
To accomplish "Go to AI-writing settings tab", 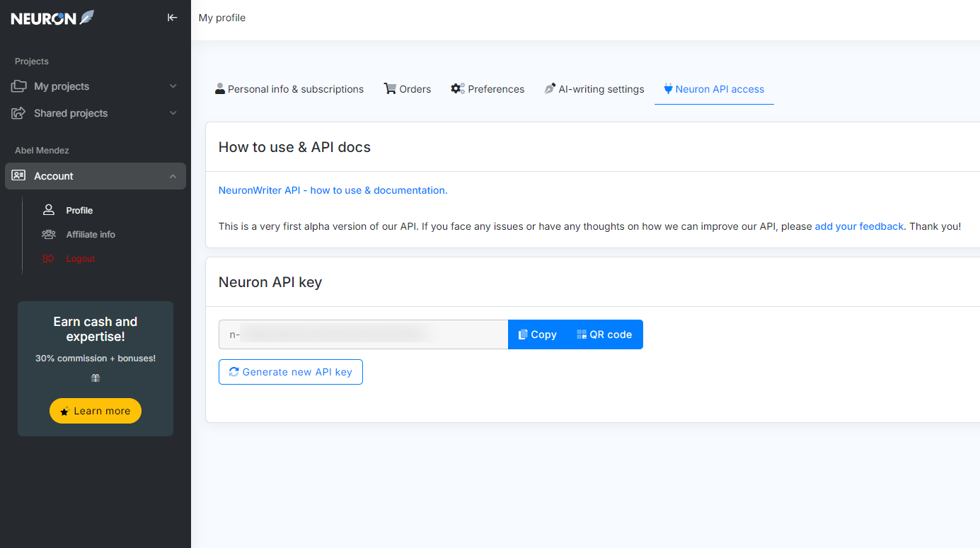I will (x=594, y=89).
